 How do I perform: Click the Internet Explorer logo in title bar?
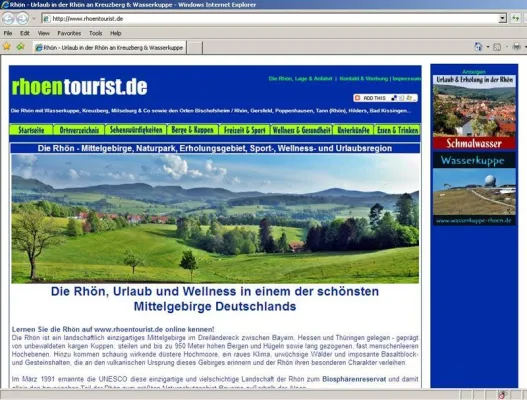coord(5,5)
